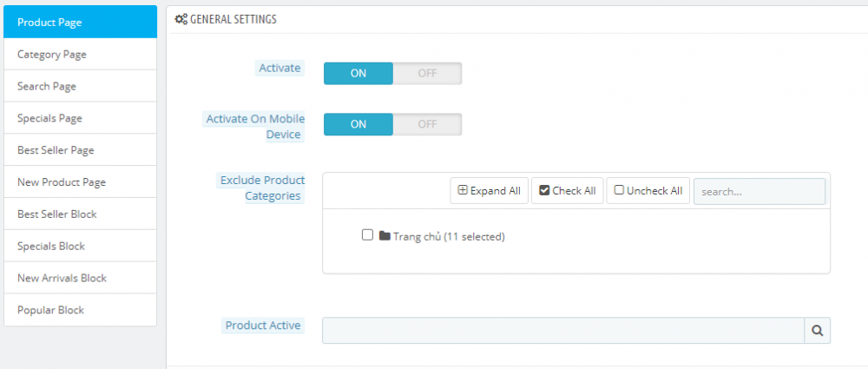Click the Trang chủ folder icon
Image resolution: width=868 pixels, height=369 pixels.
tap(385, 235)
